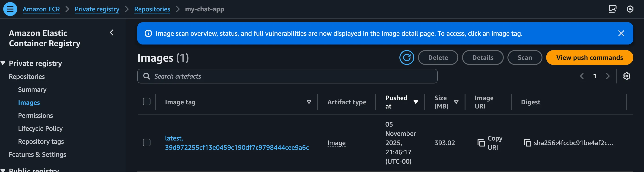Click the hexagon icon in top-right header
Screen dimensions: 644x172
click(x=630, y=9)
